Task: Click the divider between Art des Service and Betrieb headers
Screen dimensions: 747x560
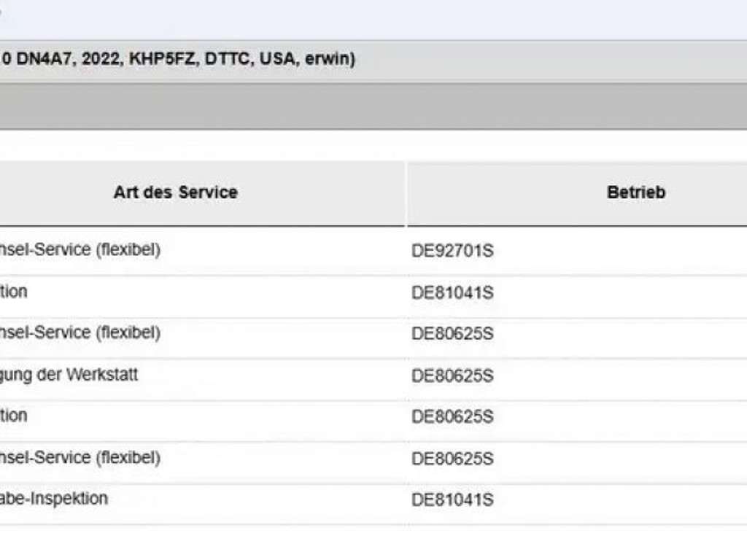Action: coord(406,192)
